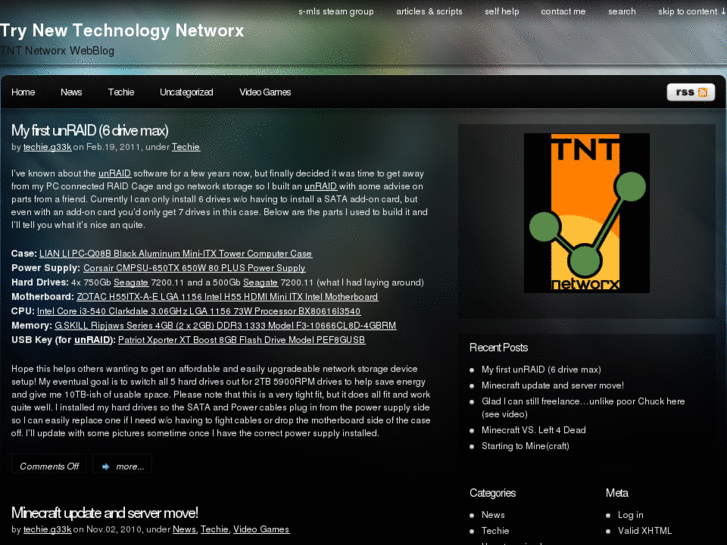727x545 pixels.
Task: Open Try New Technology Networx site title
Action: click(x=122, y=31)
